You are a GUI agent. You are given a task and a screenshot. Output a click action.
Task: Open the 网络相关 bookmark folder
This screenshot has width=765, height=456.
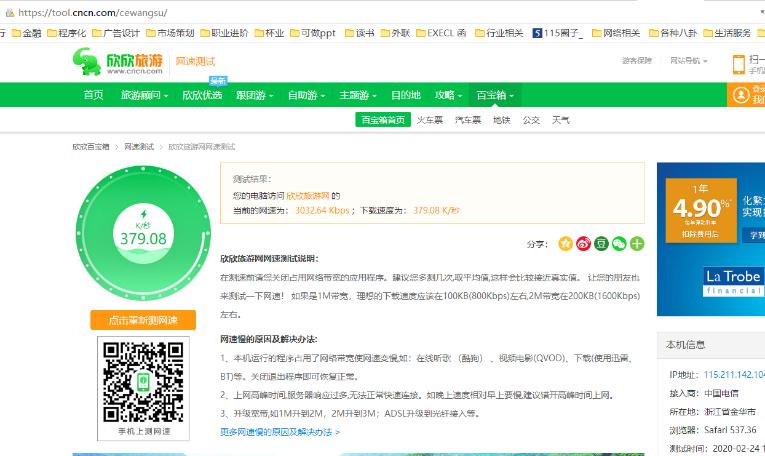point(616,33)
